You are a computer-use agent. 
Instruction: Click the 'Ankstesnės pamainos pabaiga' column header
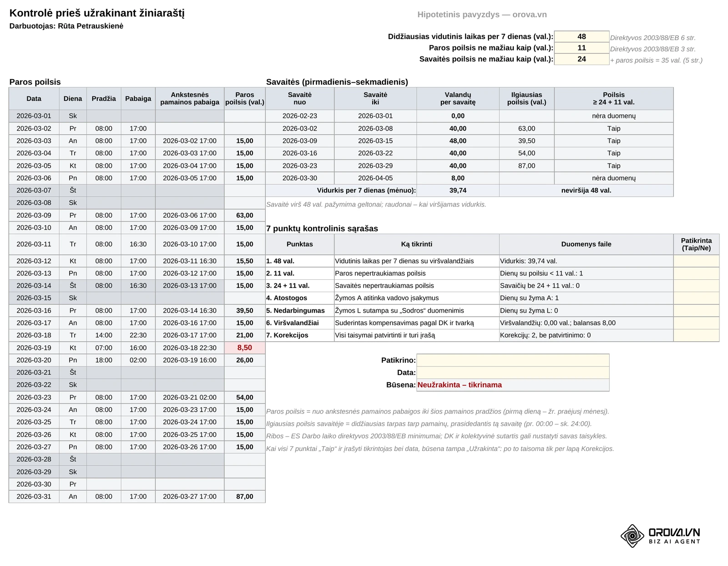click(190, 98)
